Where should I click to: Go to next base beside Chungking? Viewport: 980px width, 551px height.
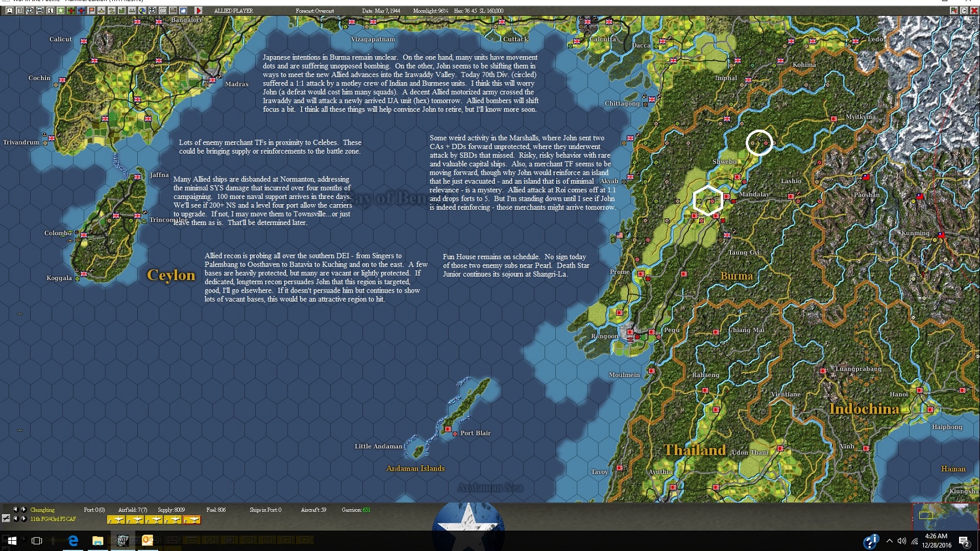coord(24,510)
